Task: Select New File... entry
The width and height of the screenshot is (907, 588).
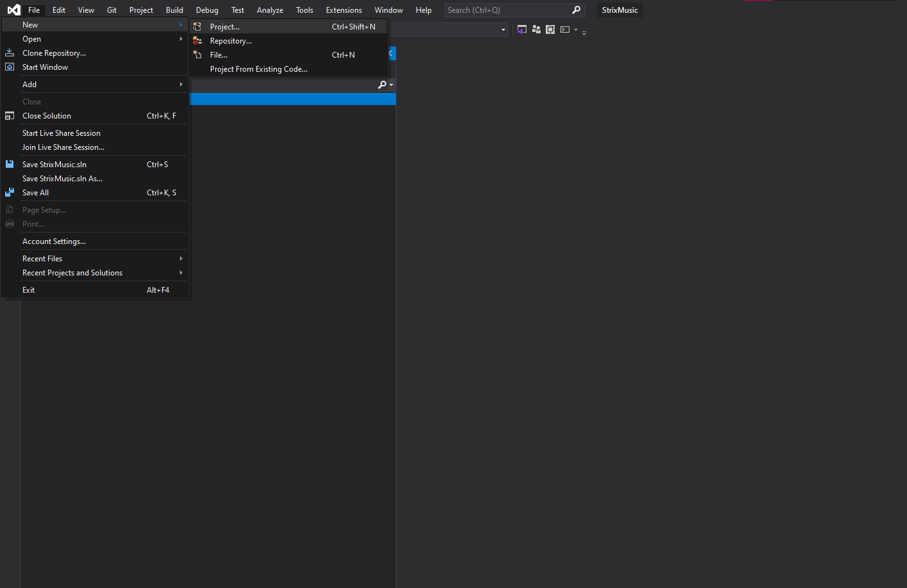Action: pos(218,55)
